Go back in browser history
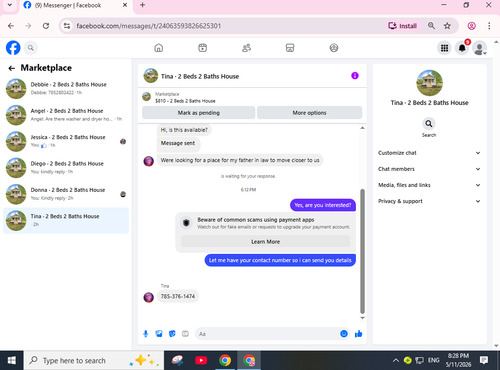The image size is (500, 370). tap(11, 26)
